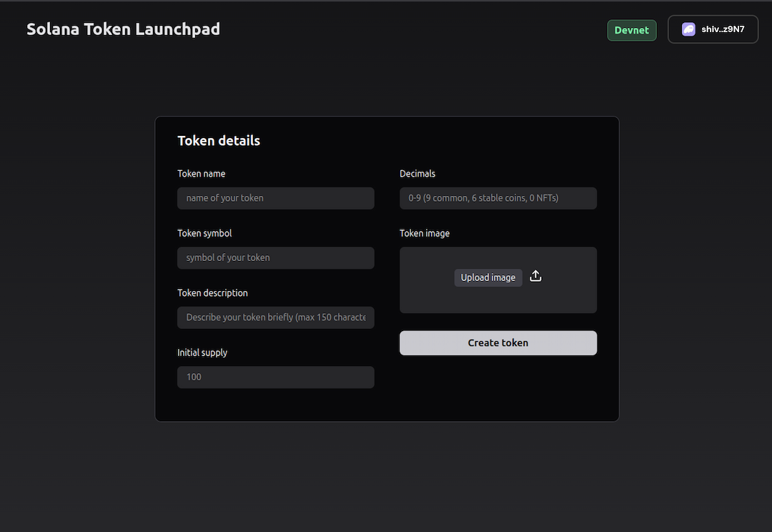Click the Initial supply field showing 100

(x=275, y=377)
